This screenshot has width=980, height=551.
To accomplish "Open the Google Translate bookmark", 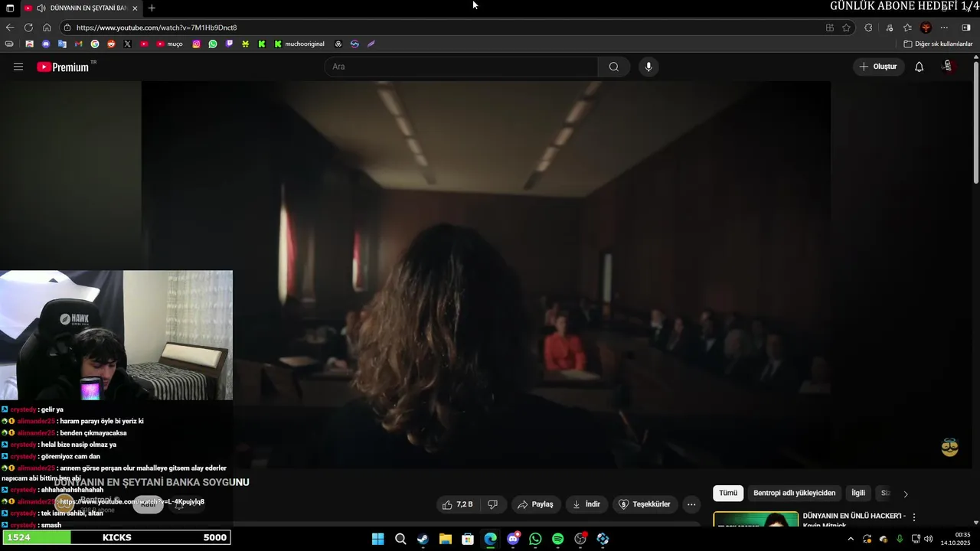I will click(62, 44).
